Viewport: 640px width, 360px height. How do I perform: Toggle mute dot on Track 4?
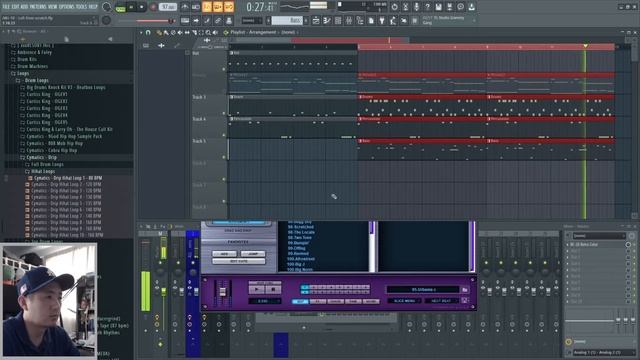pyautogui.click(x=224, y=135)
